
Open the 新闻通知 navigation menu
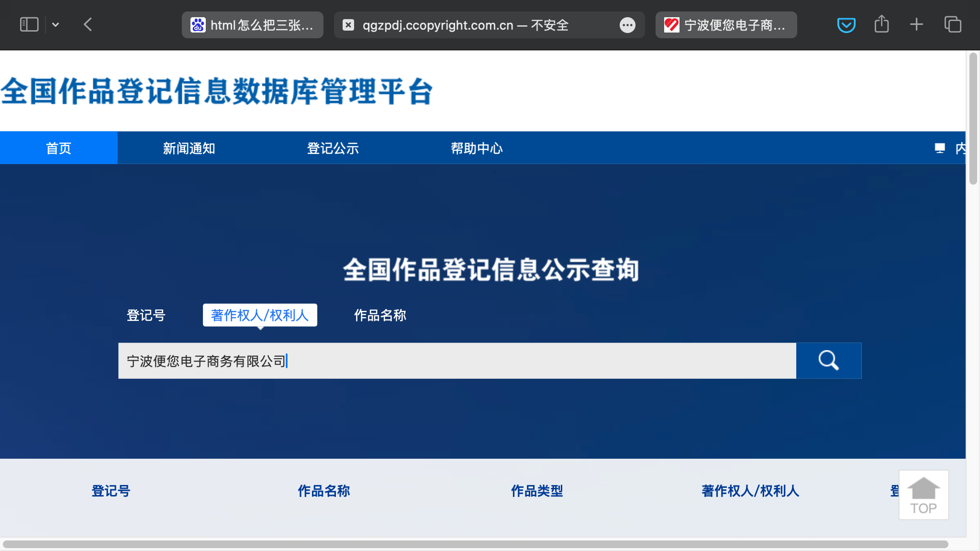coord(189,148)
